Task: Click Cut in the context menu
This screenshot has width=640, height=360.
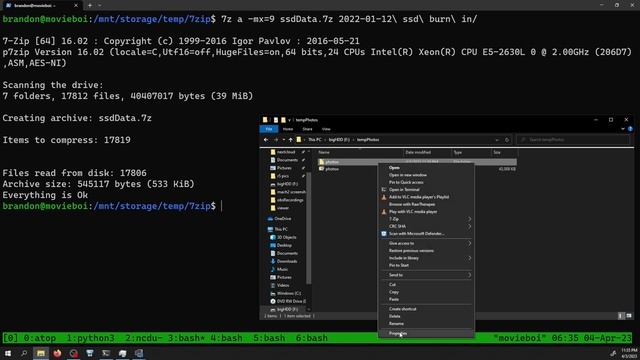Action: 392,284
